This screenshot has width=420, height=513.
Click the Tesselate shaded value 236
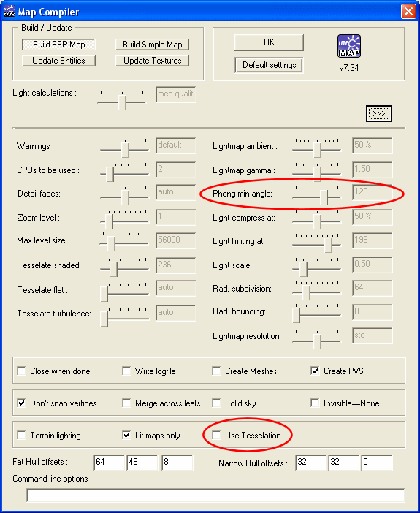[x=176, y=265]
